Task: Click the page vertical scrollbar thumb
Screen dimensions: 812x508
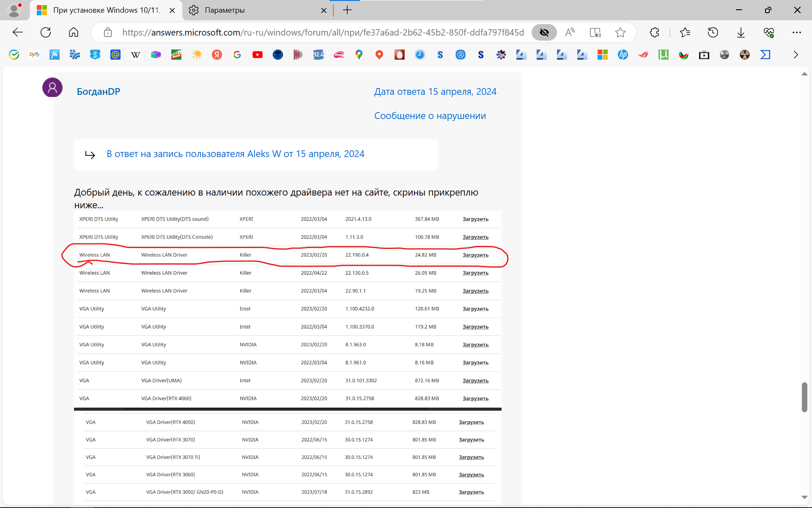Action: [804, 397]
